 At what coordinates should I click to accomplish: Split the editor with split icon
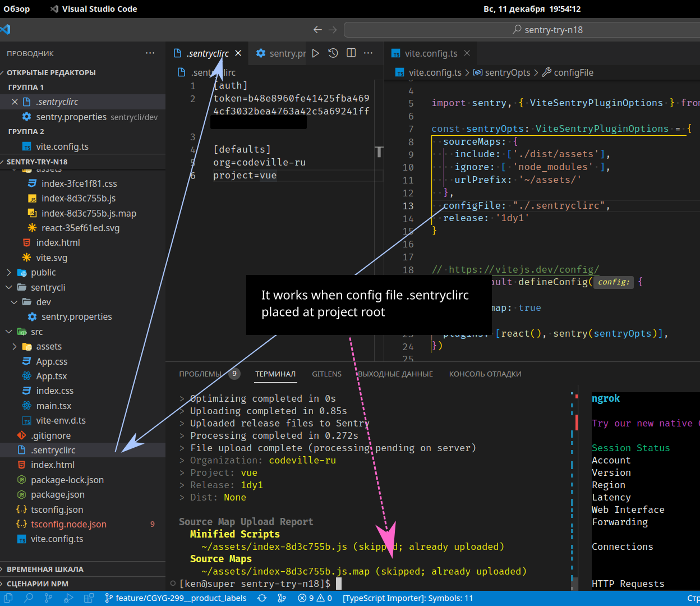pos(351,53)
